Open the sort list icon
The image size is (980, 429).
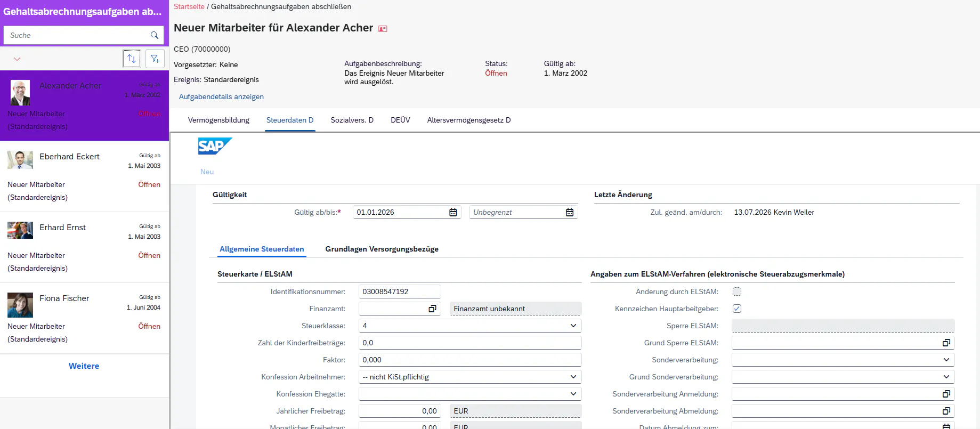(132, 59)
